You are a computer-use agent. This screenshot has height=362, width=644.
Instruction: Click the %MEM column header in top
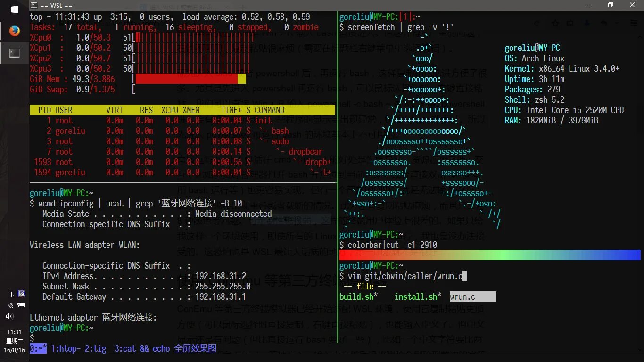click(x=191, y=110)
